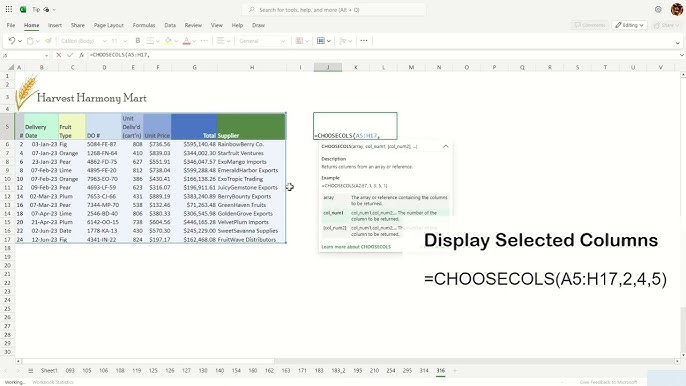Expand the Name Box dropdown arrow
The width and height of the screenshot is (686, 386).
[46, 56]
